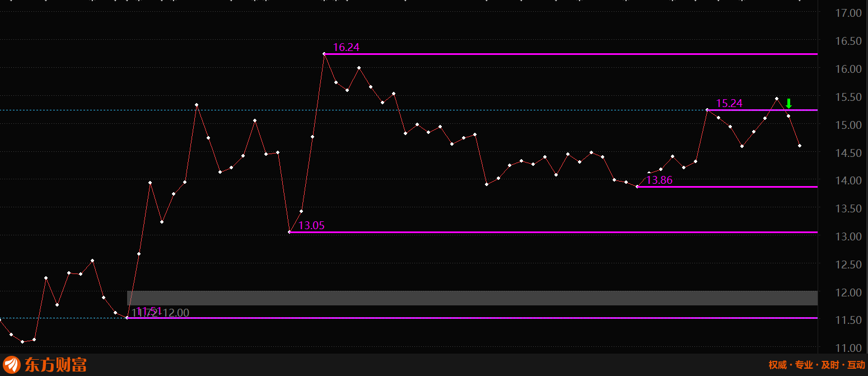The image size is (868, 376).
Task: Click the 12.00 value on the price axis
Action: (848, 293)
